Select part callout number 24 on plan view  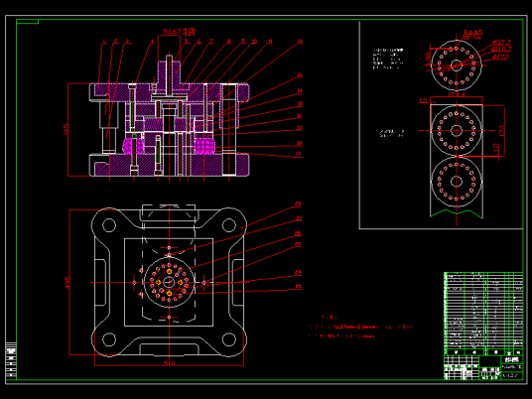tap(298, 272)
